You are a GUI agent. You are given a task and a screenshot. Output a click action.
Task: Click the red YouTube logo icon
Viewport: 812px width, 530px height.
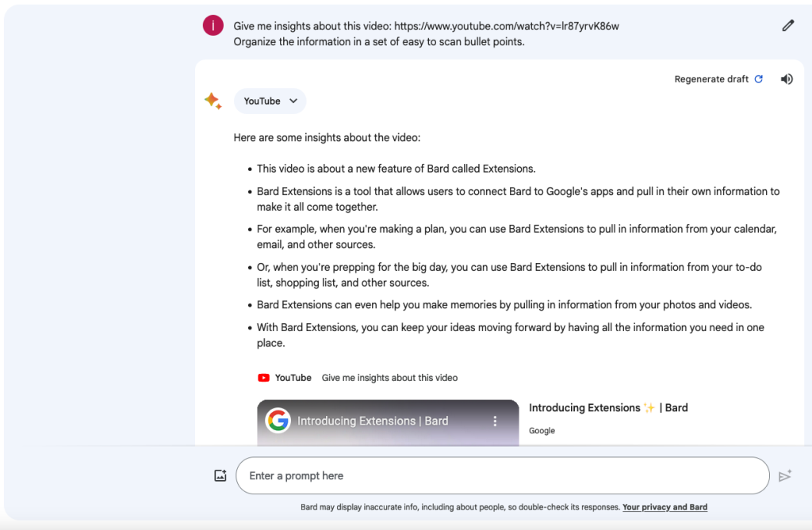(x=263, y=378)
